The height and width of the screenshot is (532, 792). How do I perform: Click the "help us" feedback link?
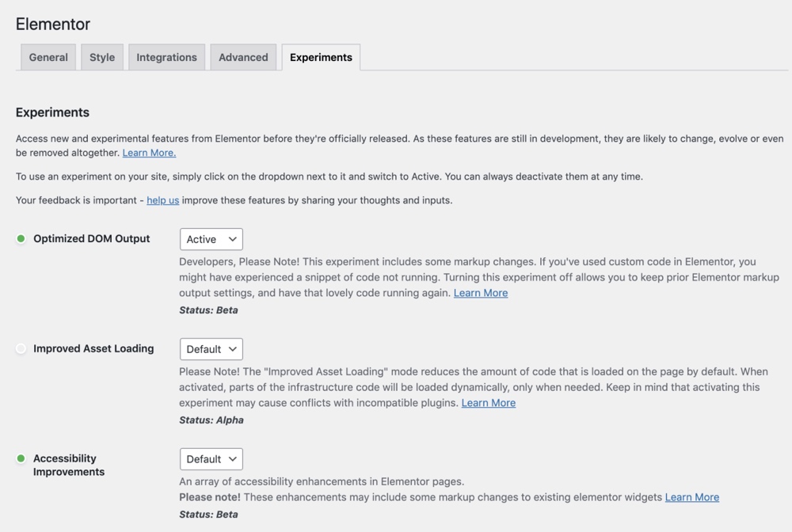pyautogui.click(x=162, y=200)
